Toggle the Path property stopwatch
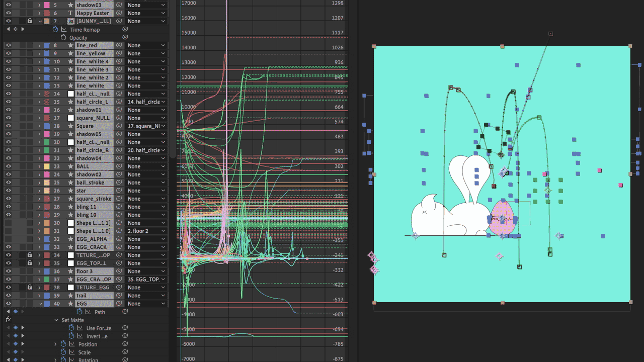Image resolution: width=644 pixels, height=362 pixels. (79, 312)
